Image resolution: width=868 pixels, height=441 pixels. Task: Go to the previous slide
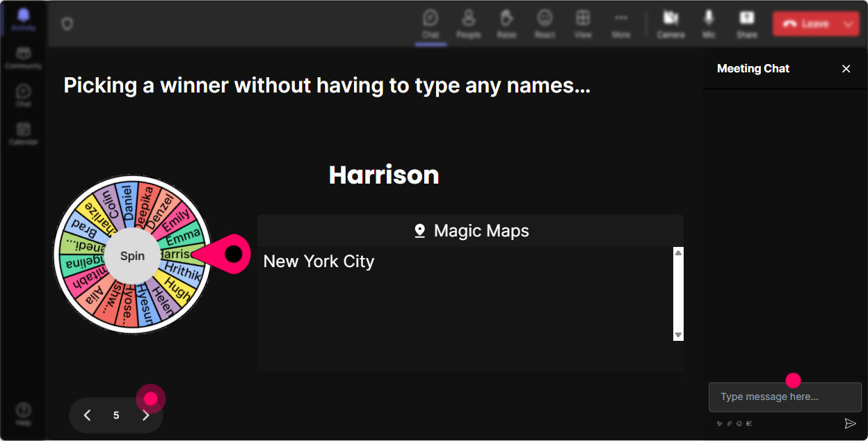point(88,415)
